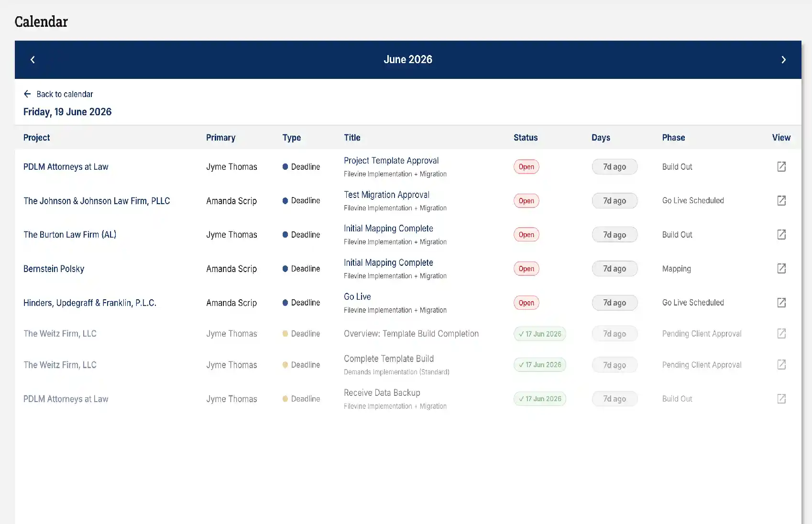Click the Go Live title
This screenshot has height=524, width=812.
tap(357, 296)
